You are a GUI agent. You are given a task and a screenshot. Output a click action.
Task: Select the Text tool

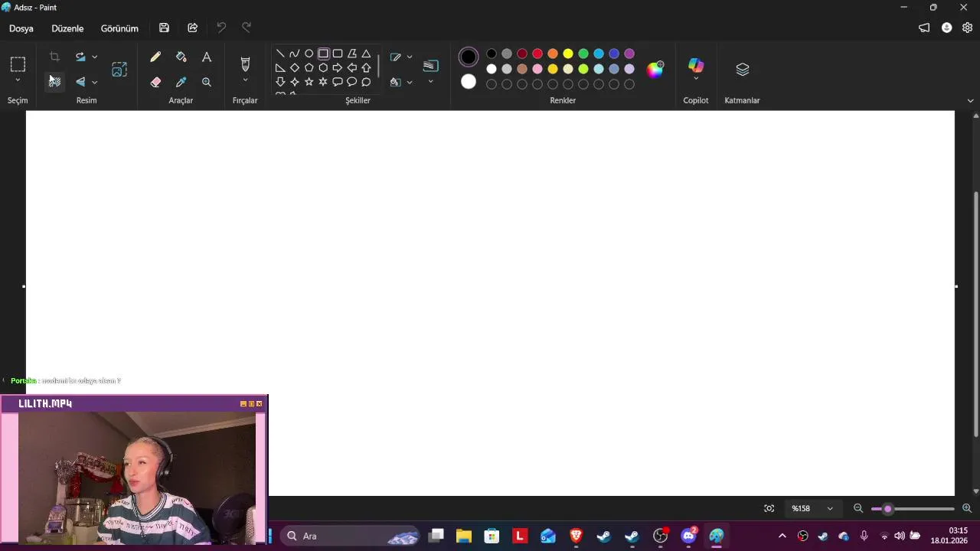pyautogui.click(x=207, y=57)
